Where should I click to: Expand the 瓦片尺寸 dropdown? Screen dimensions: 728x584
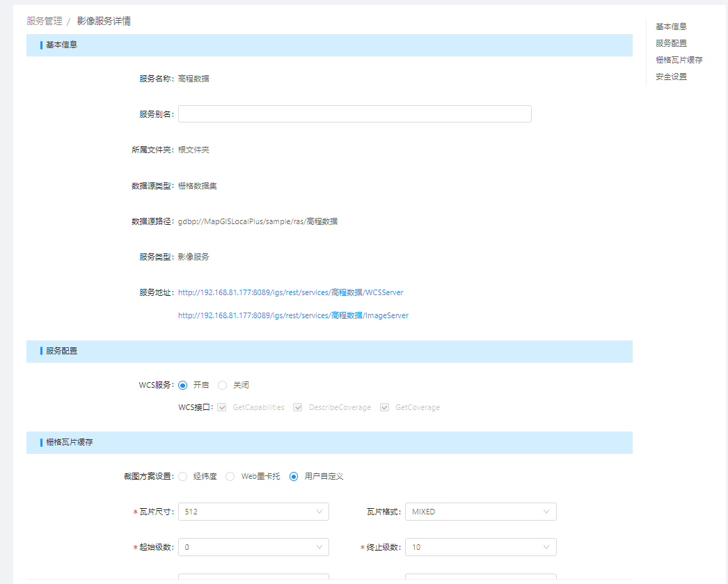pyautogui.click(x=253, y=512)
